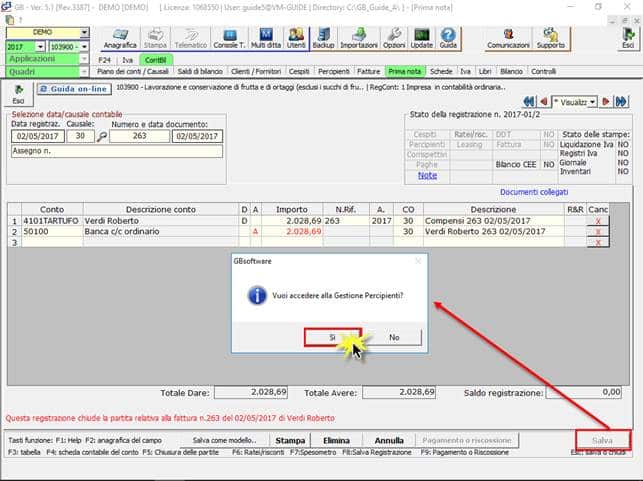
Task: Click the magnifier next to Causale
Action: pos(102,137)
